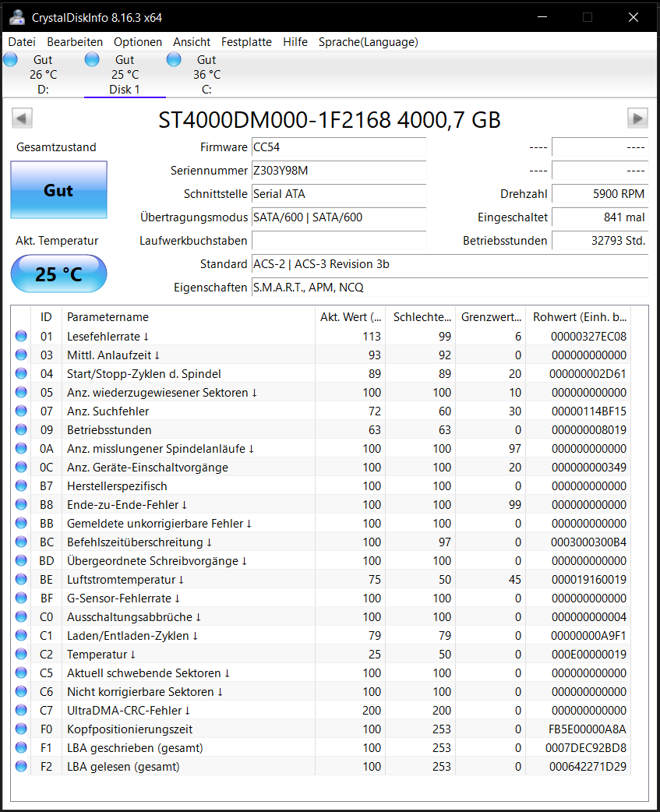Click status orb of Ende-zu-Ende-Fehler row
This screenshot has height=812, width=660.
point(21,504)
